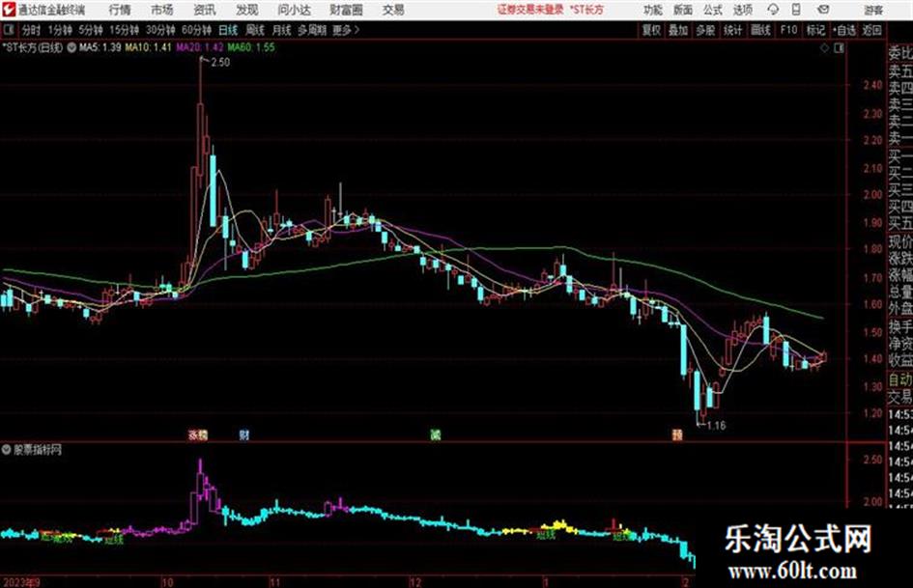Open the 发现 menu
The height and width of the screenshot is (588, 913).
246,10
